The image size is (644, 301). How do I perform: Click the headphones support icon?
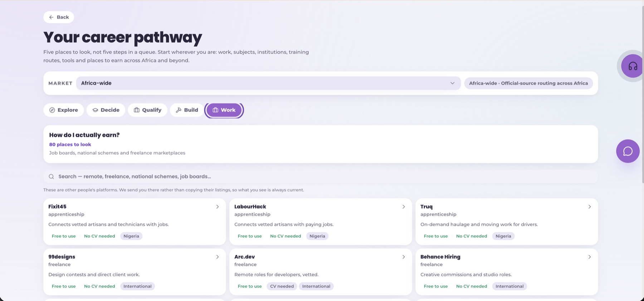click(x=633, y=66)
